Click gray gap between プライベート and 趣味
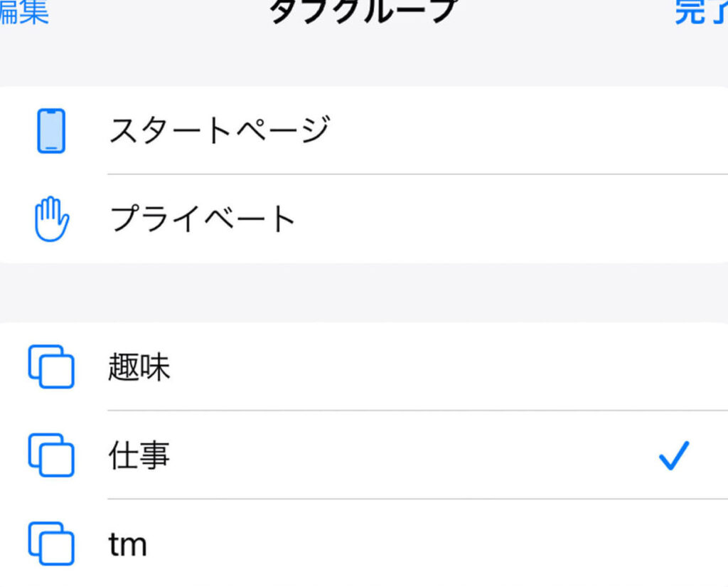728x587 pixels. (x=364, y=293)
